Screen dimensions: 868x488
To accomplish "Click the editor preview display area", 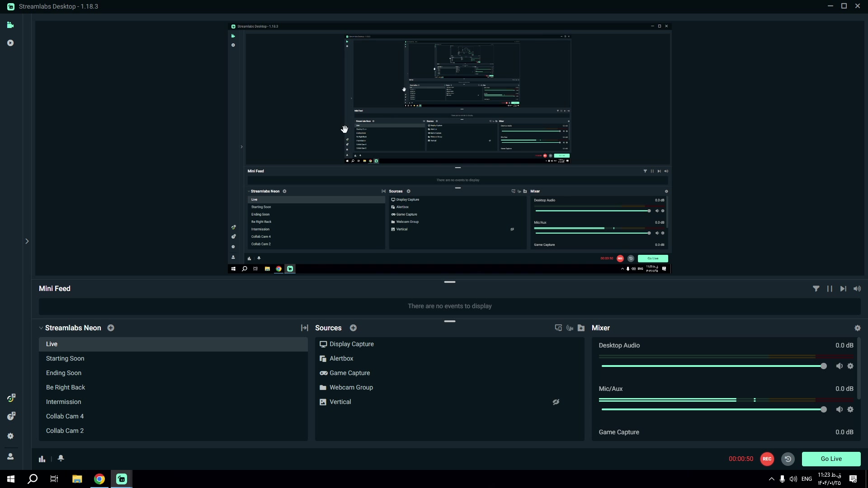I will coord(449,148).
